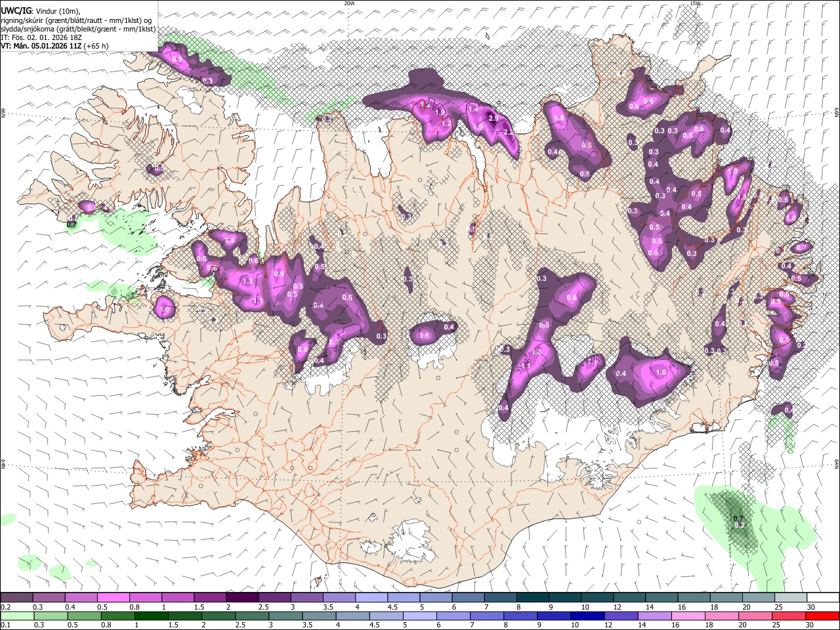The image size is (840, 630).
Task: Pick the 0.2 swatch in the upper snow scale
Action: tap(16, 598)
